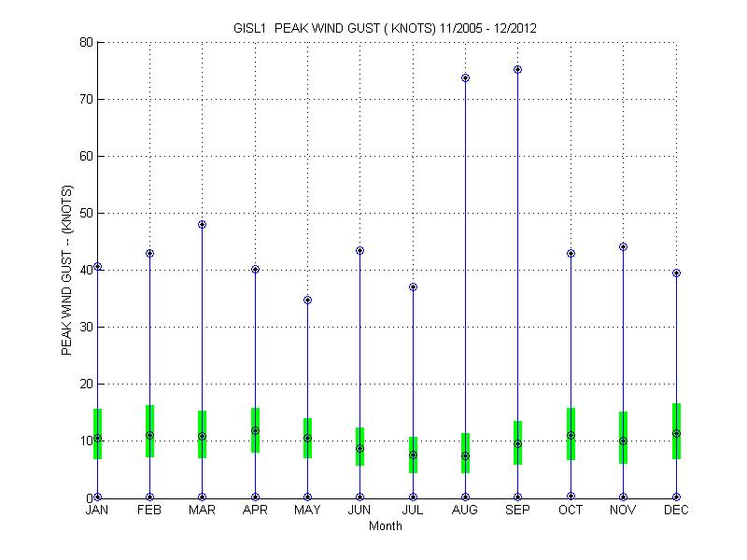Pick the AUG maximum gust marker near 74
Image resolution: width=747 pixels, height=560 pixels.
(465, 78)
